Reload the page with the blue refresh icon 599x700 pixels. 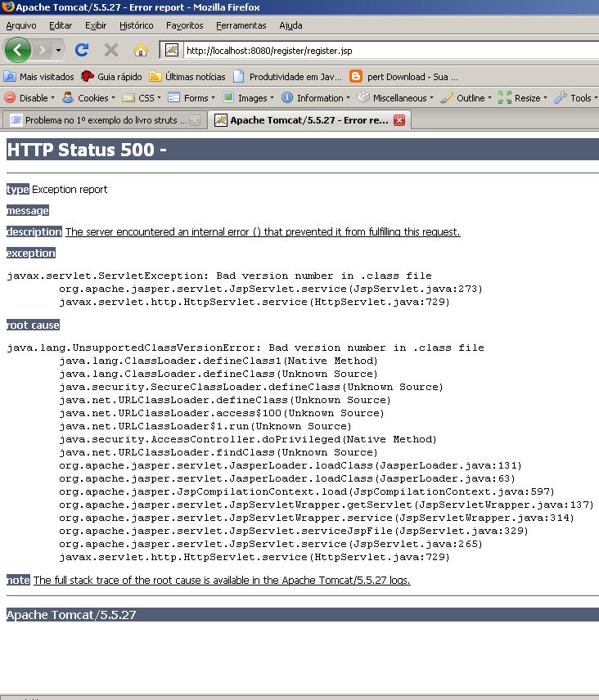[x=82, y=50]
